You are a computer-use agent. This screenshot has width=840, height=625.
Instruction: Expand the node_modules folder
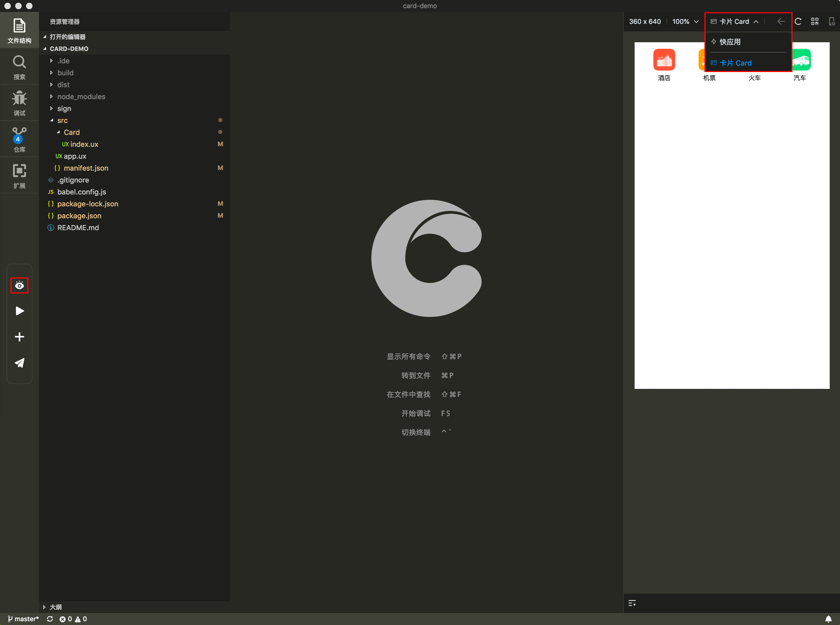[81, 96]
